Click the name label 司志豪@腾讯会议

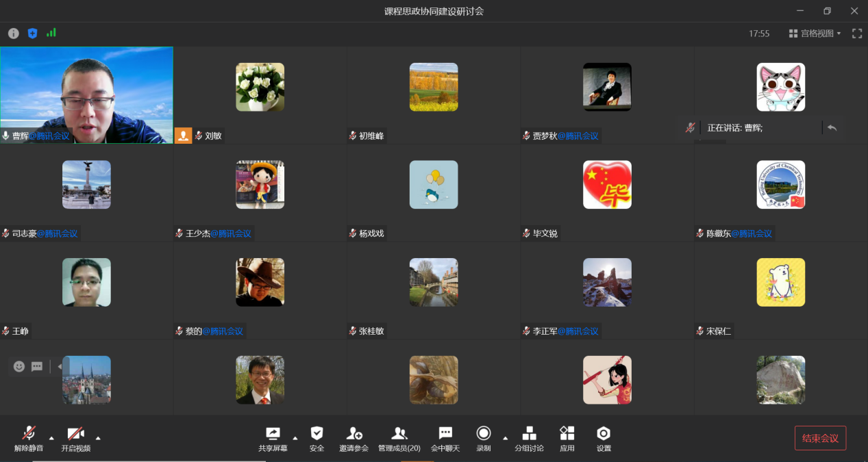[45, 233]
